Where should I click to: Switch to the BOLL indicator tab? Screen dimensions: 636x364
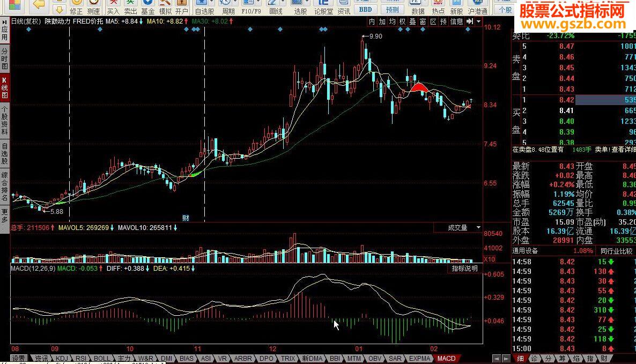point(102,359)
